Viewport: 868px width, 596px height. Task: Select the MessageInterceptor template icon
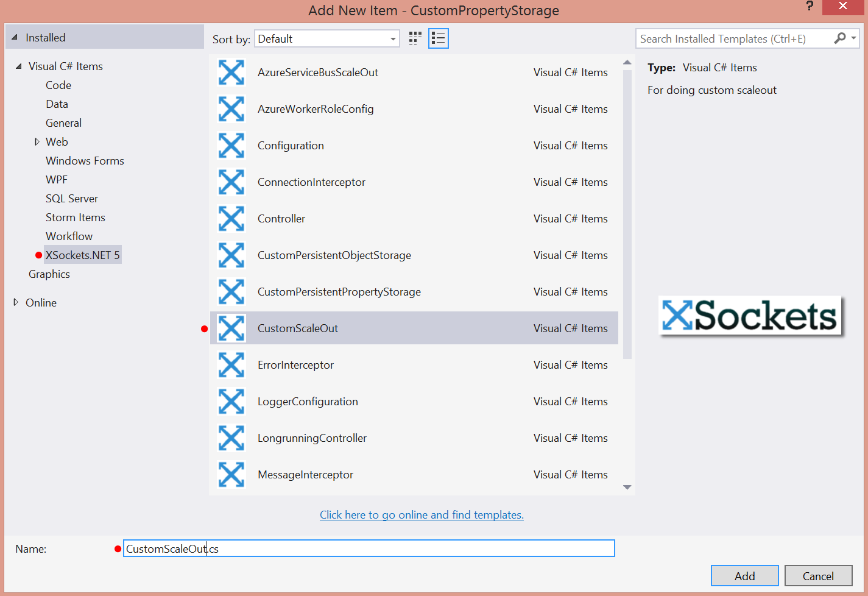point(231,475)
